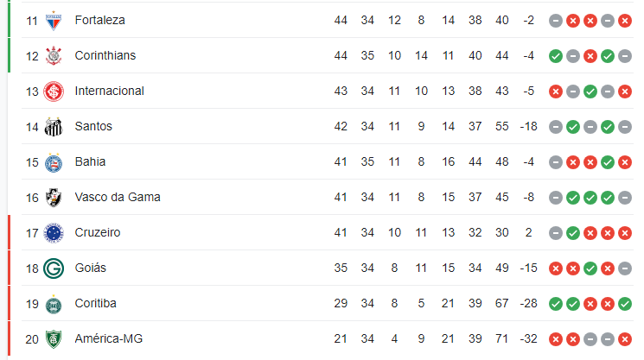Click Fortaleza's last red loss icon
This screenshot has height=360, width=644.
tap(625, 21)
